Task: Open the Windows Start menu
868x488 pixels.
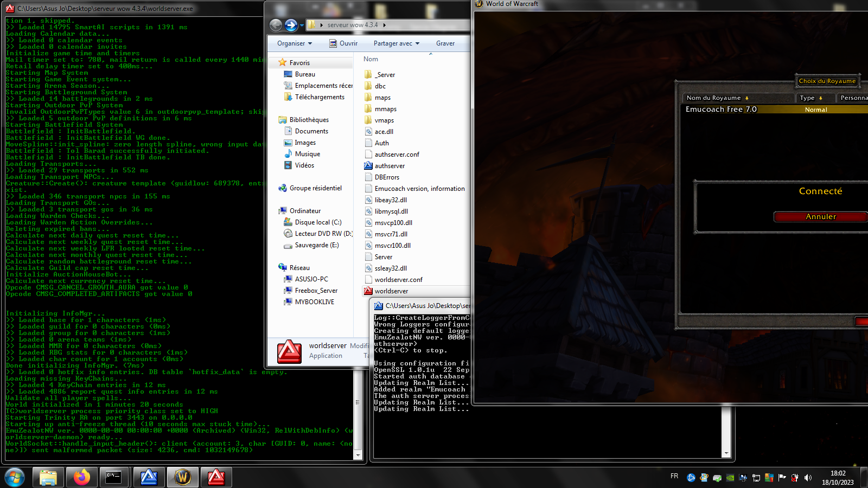Action: [15, 477]
